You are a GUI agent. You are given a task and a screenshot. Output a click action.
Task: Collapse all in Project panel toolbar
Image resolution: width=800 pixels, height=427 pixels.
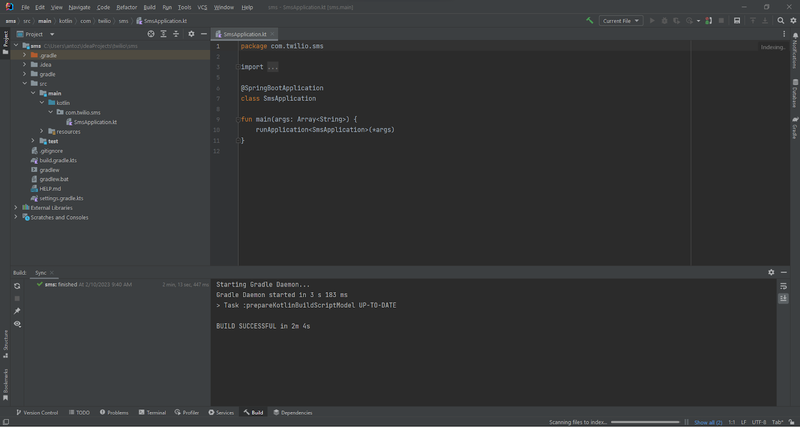pyautogui.click(x=177, y=33)
